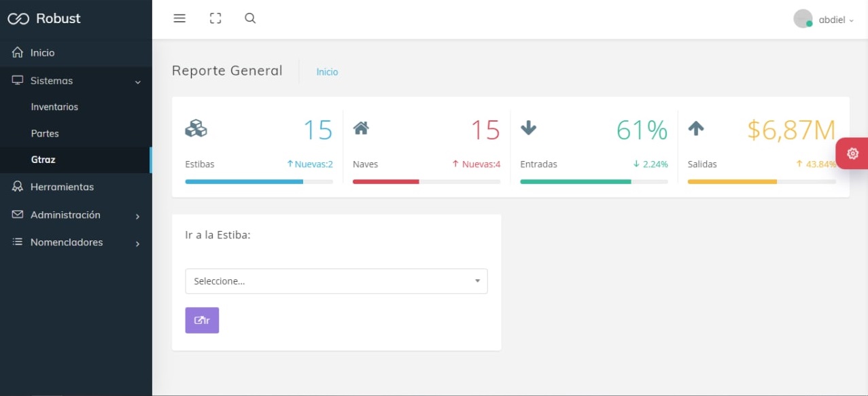Open Inventarios in the sidebar

click(x=54, y=107)
